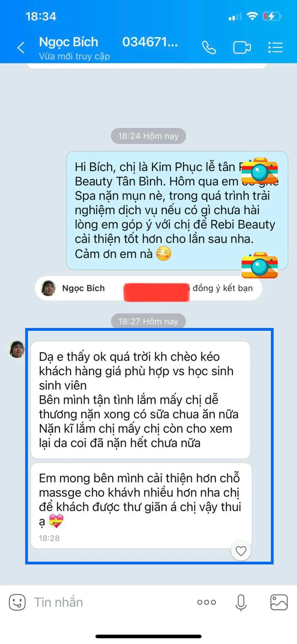Select the outgoing Kim Phục message bubble

[177, 210]
